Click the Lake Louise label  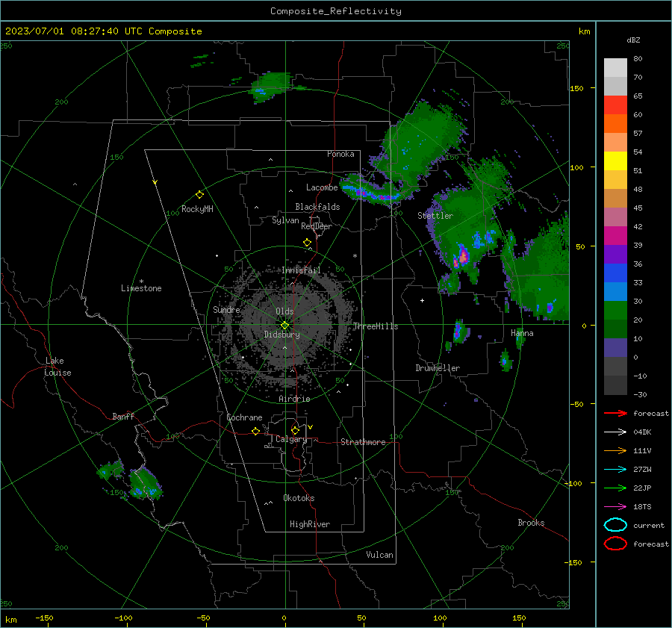tap(57, 367)
